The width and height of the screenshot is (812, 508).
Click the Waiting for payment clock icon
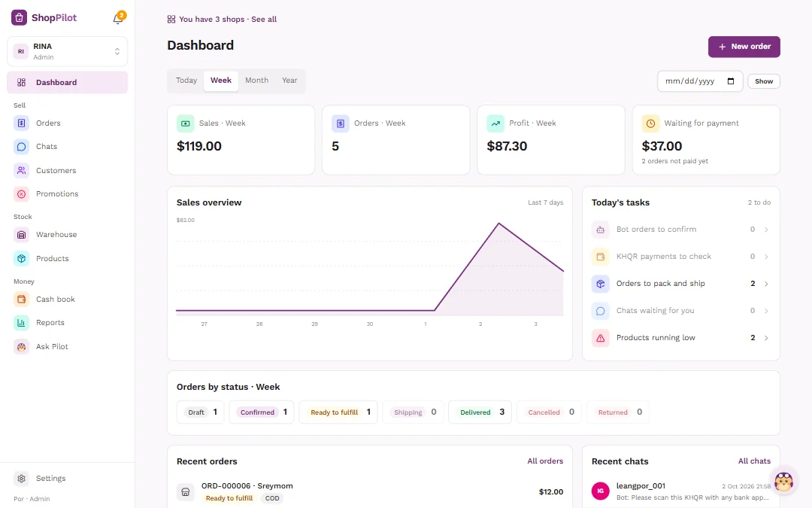pos(650,123)
